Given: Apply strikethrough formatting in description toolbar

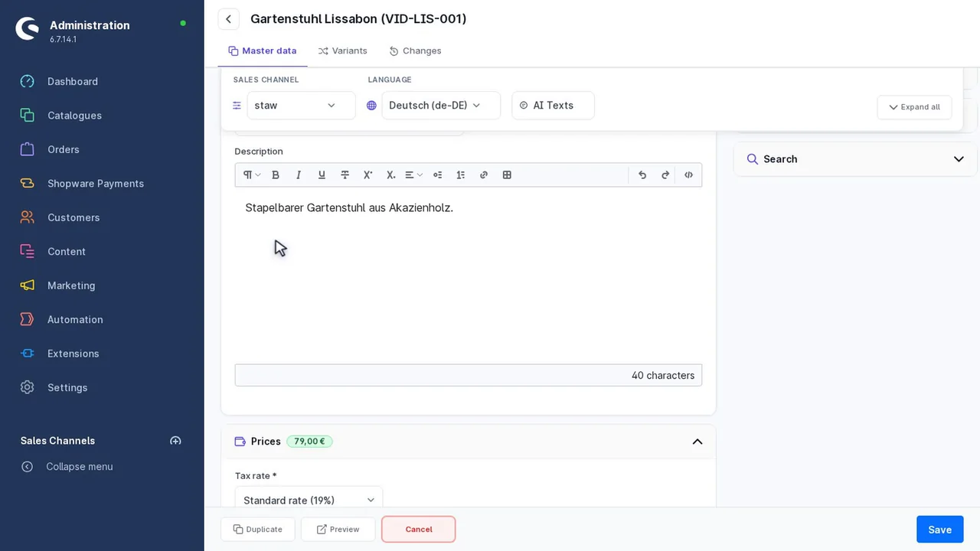Looking at the screenshot, I should coord(345,175).
